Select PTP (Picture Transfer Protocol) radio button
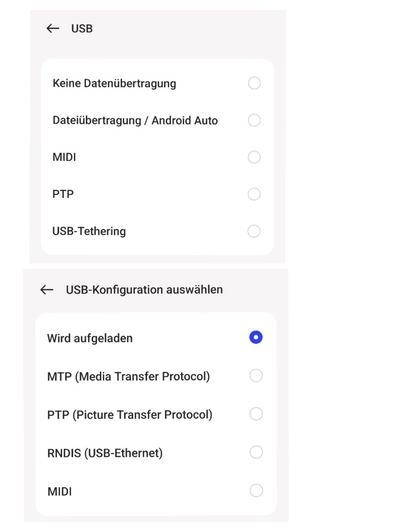The image size is (403, 532). pos(256,414)
